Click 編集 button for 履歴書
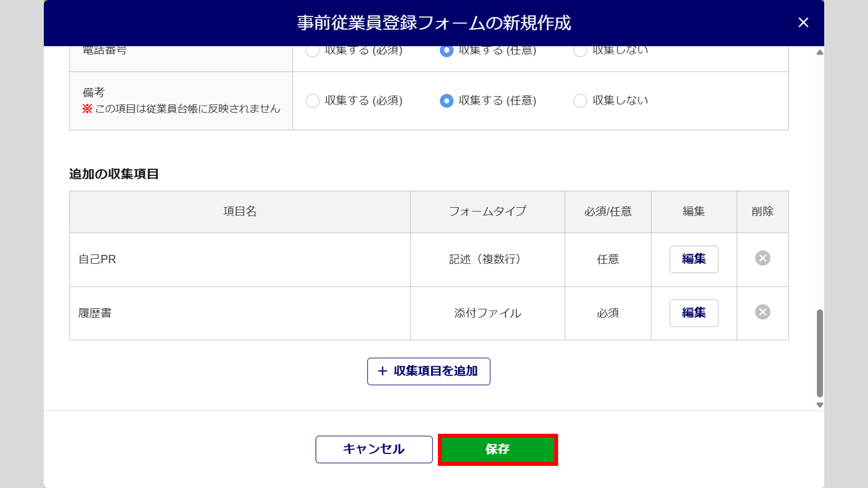The height and width of the screenshot is (488, 868). [694, 313]
